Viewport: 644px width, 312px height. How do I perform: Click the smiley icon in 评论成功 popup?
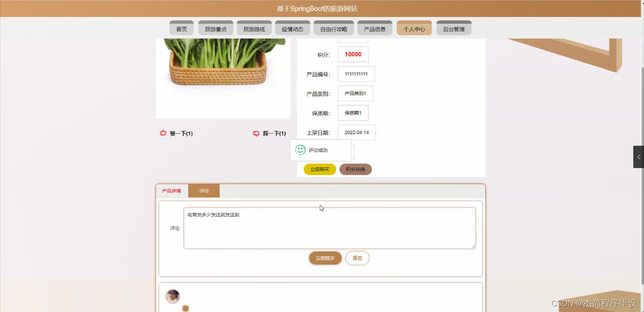tap(300, 150)
